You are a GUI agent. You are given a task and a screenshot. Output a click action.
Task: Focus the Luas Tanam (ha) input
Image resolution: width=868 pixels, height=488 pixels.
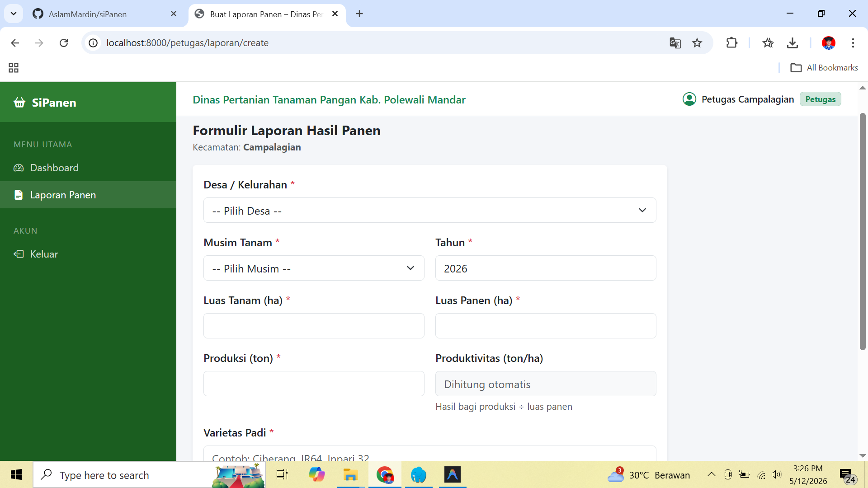(x=314, y=326)
